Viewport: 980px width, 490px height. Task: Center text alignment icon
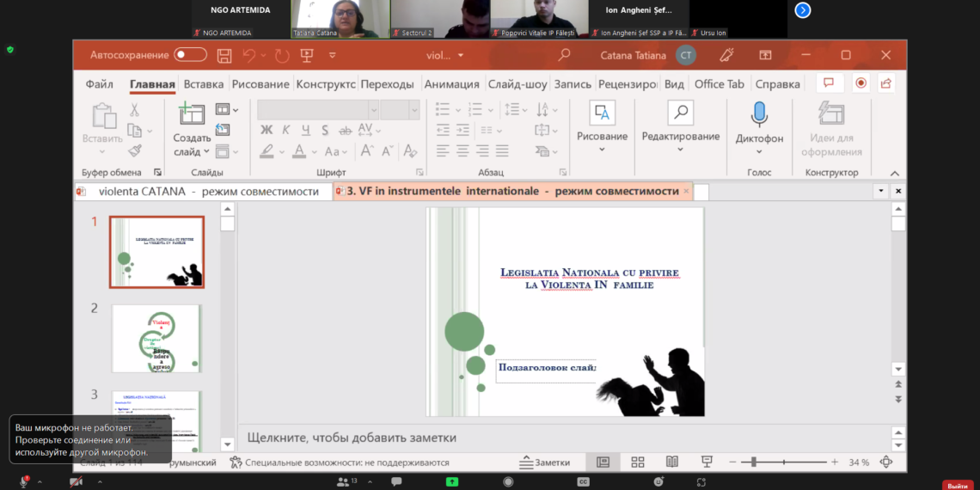tap(462, 150)
